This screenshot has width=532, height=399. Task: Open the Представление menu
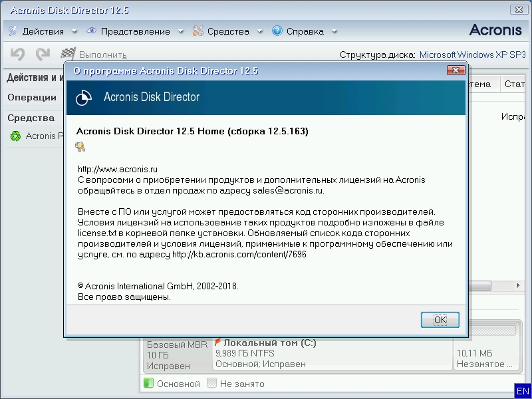pos(136,31)
